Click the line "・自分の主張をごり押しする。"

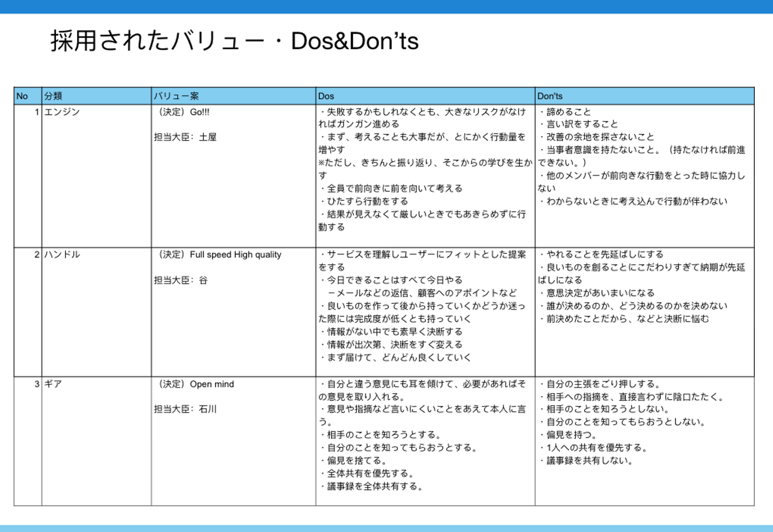[x=600, y=384]
